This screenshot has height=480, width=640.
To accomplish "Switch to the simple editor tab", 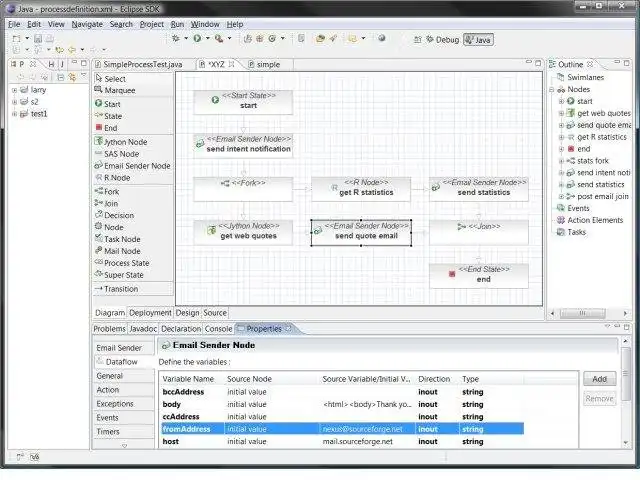I will [x=264, y=64].
